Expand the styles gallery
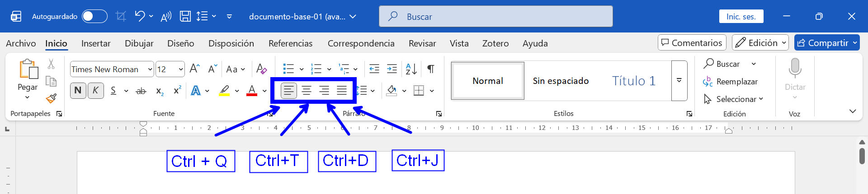 click(679, 80)
